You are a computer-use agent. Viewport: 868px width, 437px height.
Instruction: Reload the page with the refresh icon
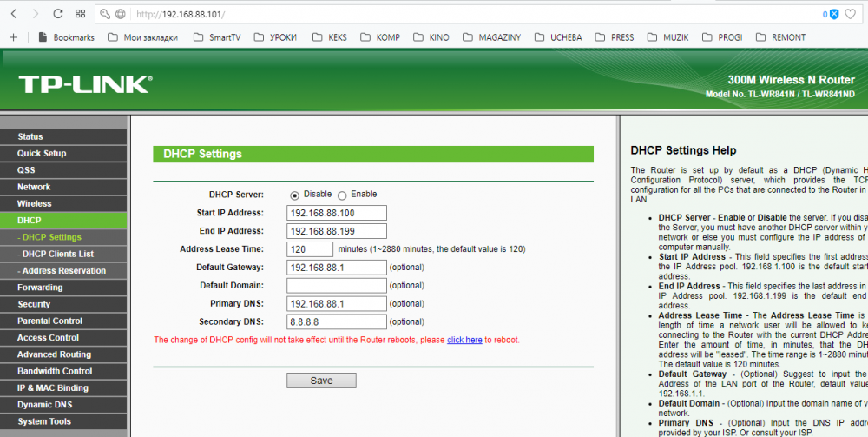tap(57, 14)
